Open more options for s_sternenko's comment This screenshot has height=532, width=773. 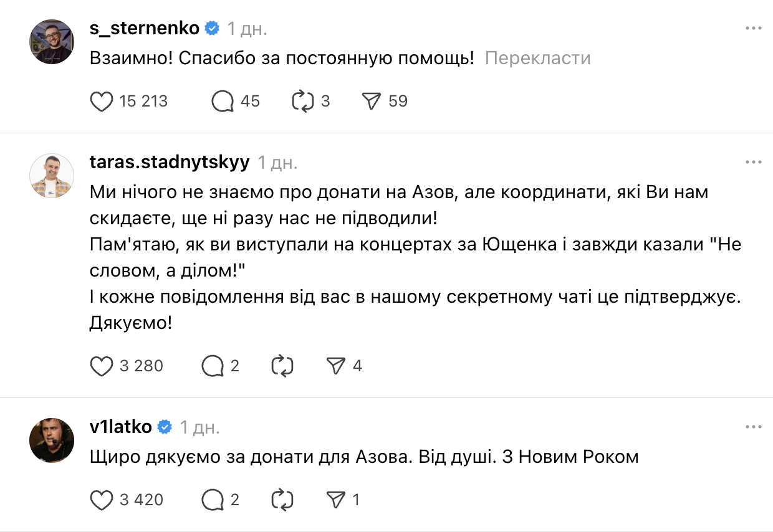[754, 29]
